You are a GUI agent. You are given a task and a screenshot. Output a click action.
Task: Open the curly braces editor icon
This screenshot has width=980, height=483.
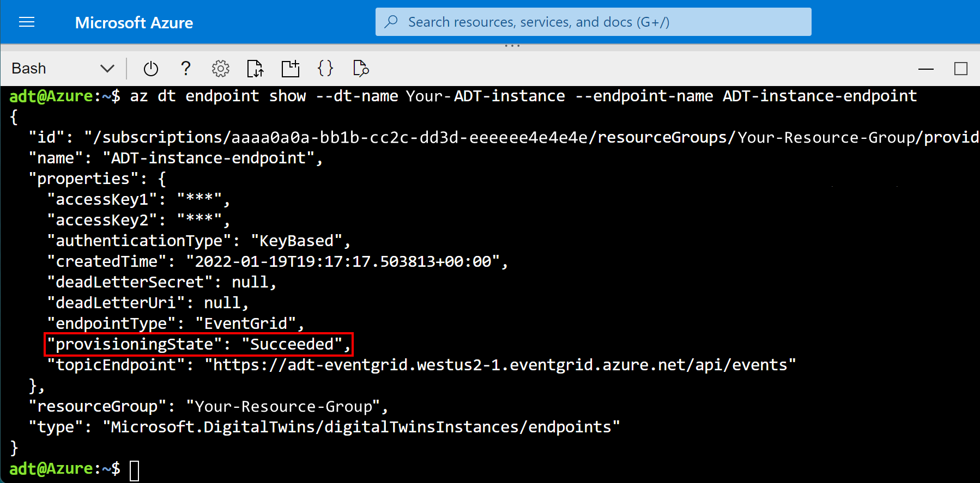[325, 69]
